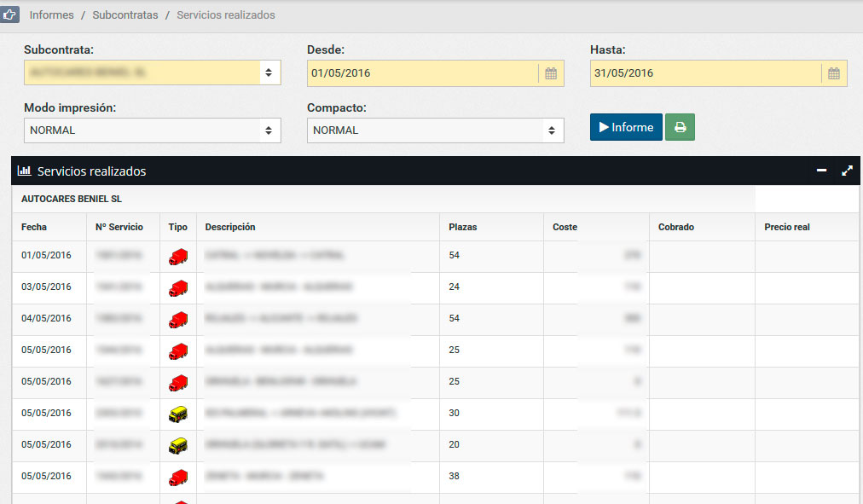Go to Subcontratas in the breadcrumb
The height and width of the screenshot is (504, 863).
click(125, 15)
